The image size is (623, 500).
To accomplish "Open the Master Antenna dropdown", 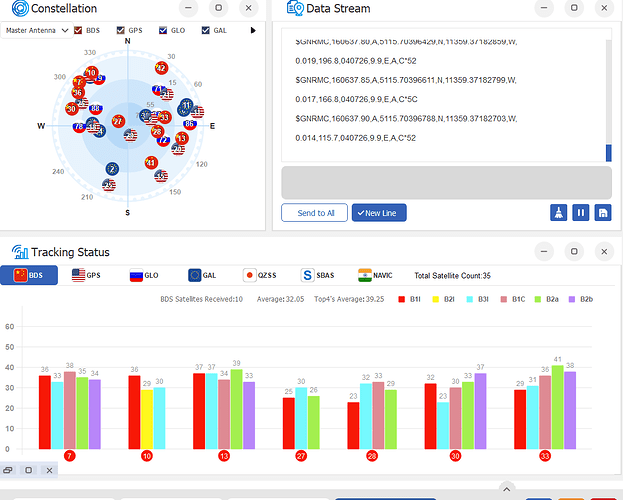I will (37, 30).
